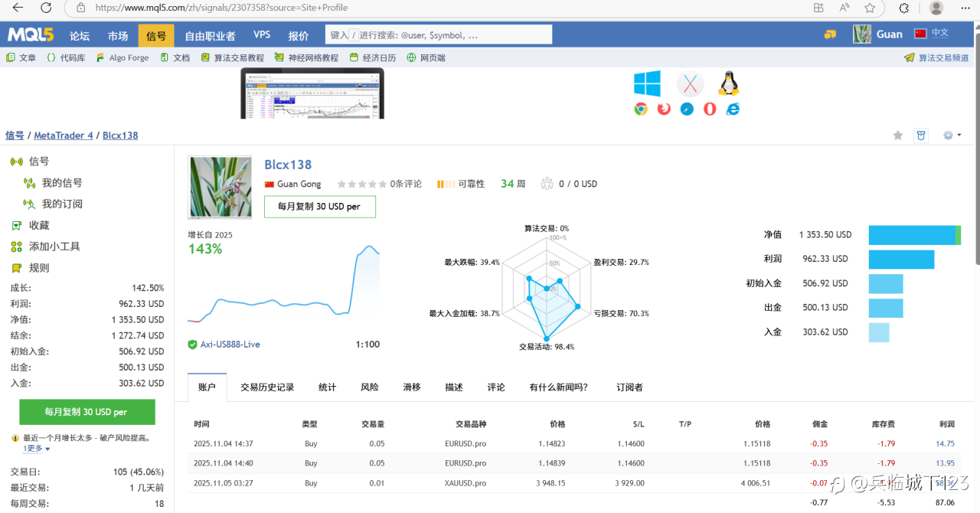Open browser extensions puzzle icon
This screenshot has width=980, height=513.
click(x=903, y=8)
